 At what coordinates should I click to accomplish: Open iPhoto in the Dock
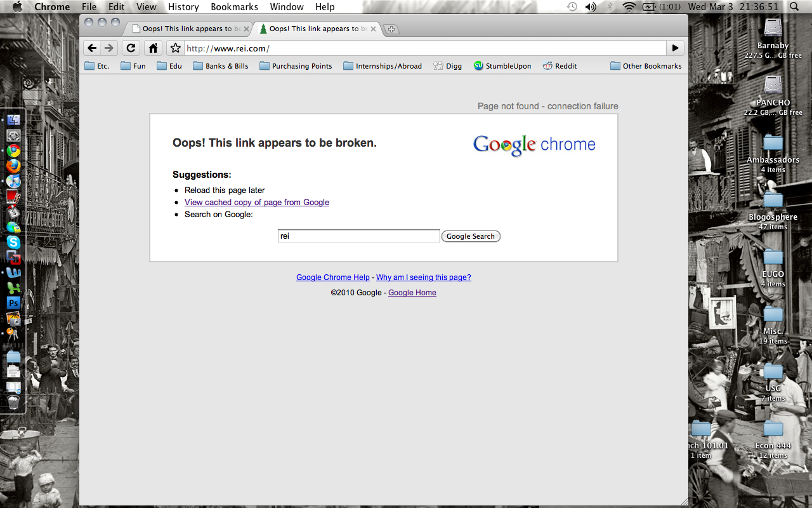13,318
